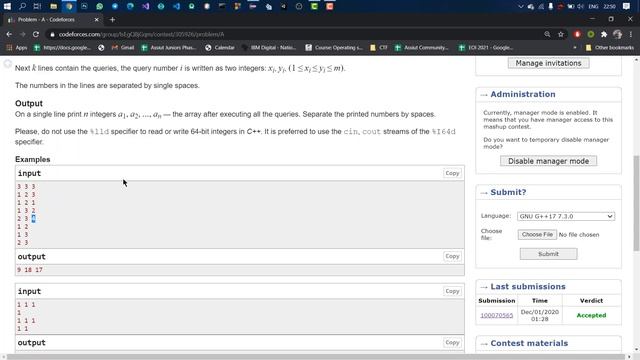640x360 pixels.
Task: Open a new browser tab
Action: click(112, 19)
